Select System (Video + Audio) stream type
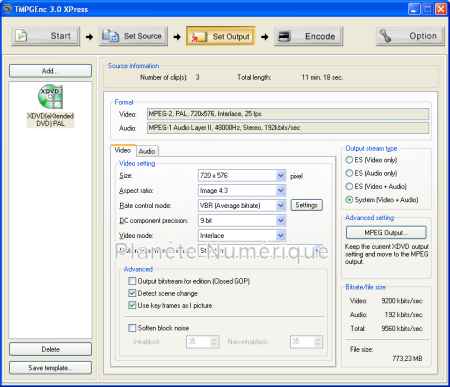Image resolution: width=450 pixels, height=387 pixels. pyautogui.click(x=349, y=200)
